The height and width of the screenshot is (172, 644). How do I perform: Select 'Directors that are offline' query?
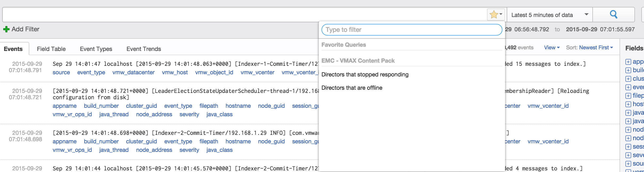(x=352, y=88)
